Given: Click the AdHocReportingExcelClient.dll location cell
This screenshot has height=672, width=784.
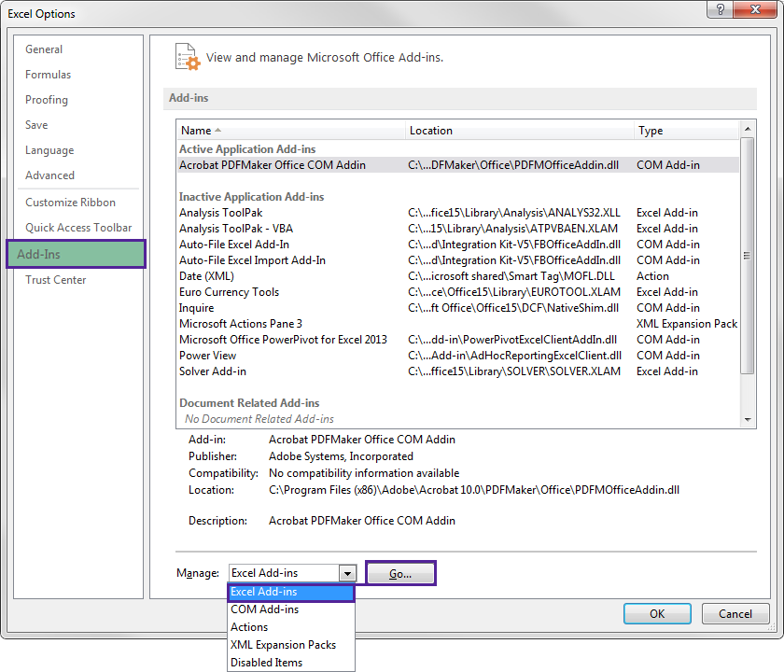Looking at the screenshot, I should [514, 356].
